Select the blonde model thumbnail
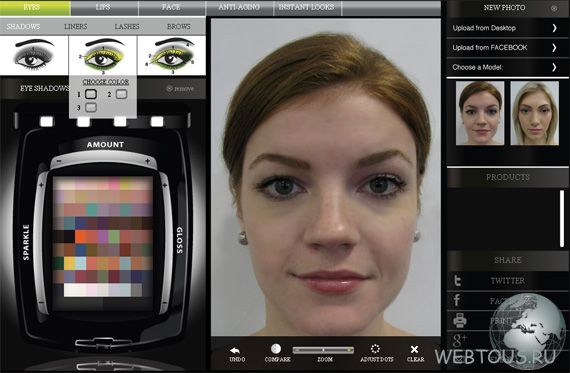This screenshot has height=373, width=570. (x=534, y=113)
